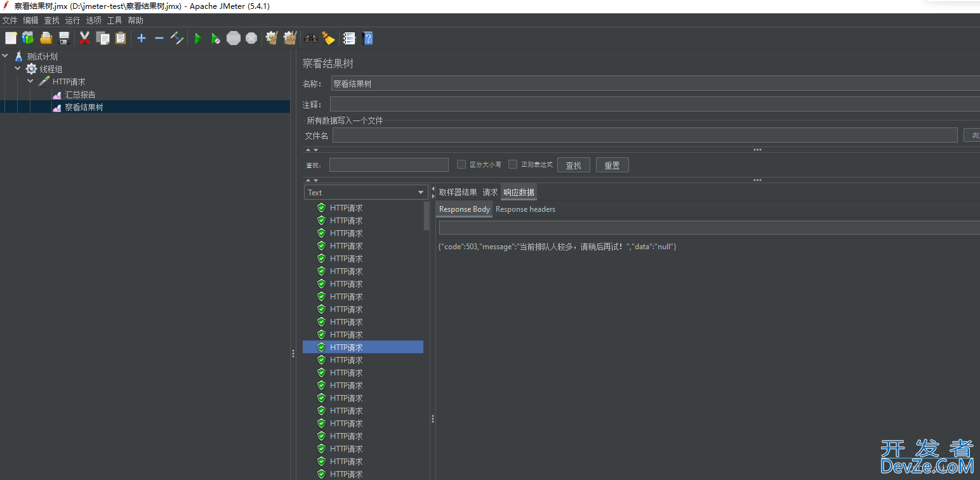The image size is (980, 480).
Task: Switch to the 取样器结果 tab
Action: pyautogui.click(x=458, y=192)
